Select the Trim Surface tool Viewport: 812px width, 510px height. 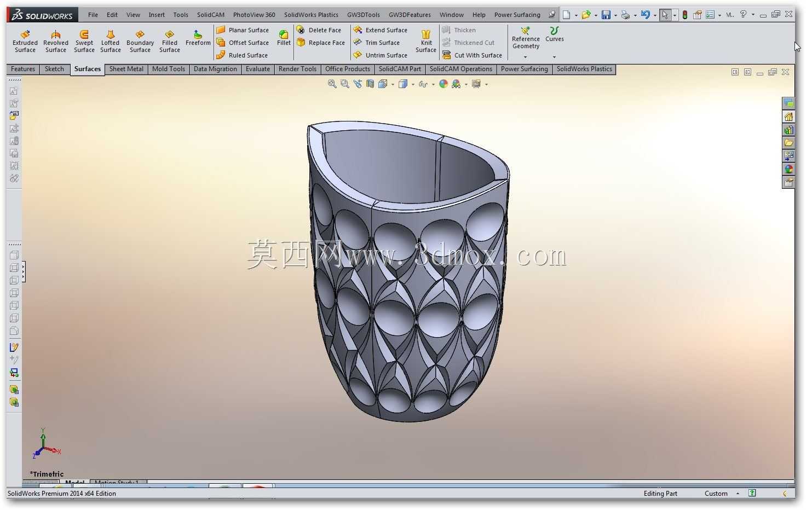(377, 43)
